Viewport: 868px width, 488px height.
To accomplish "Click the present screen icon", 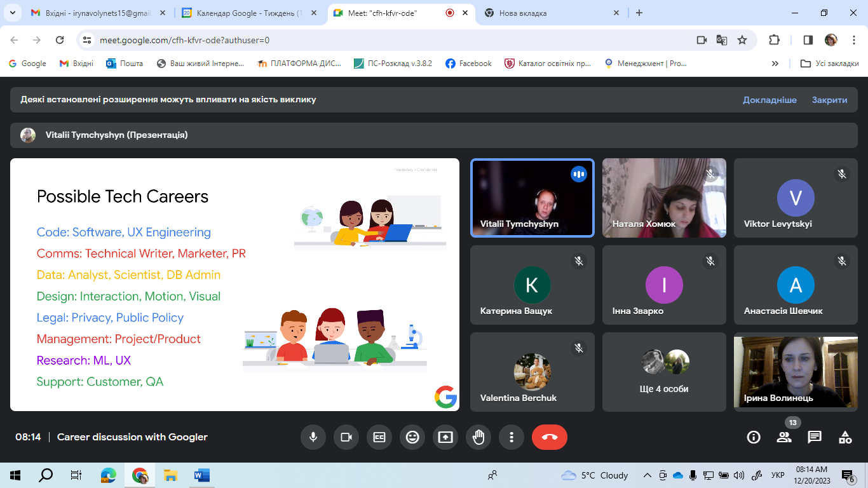I will 445,437.
